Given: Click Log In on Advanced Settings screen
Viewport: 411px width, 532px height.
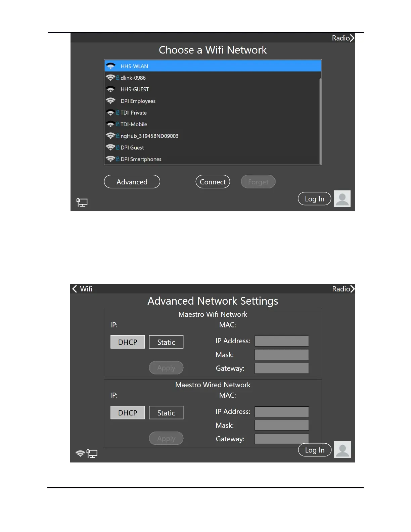Looking at the screenshot, I should [315, 450].
